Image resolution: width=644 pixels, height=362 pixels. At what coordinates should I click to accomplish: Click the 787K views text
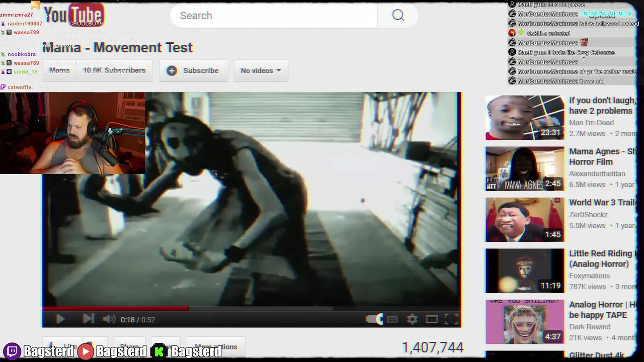[587, 287]
